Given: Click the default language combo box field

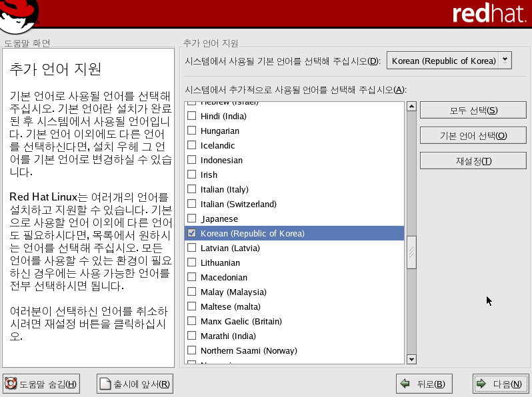Looking at the screenshot, I should [x=449, y=61].
